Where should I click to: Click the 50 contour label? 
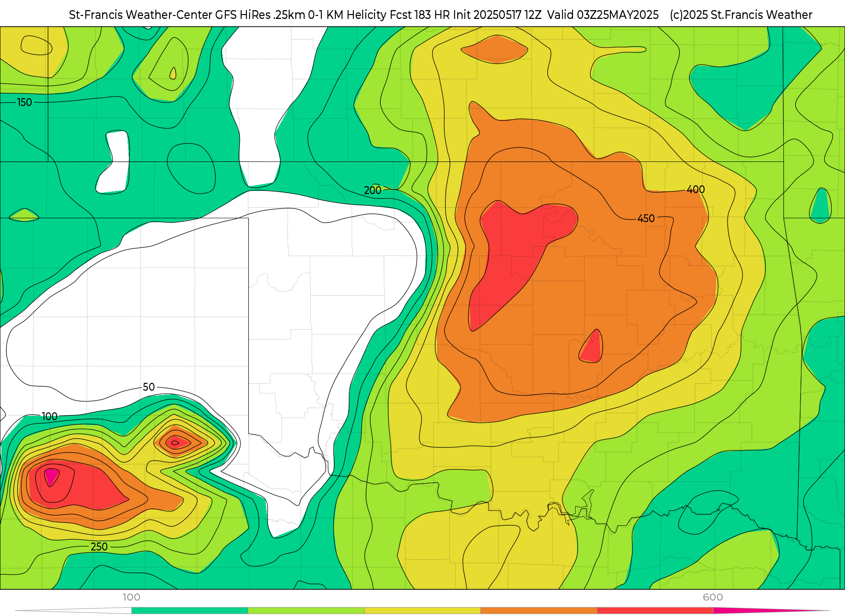coord(149,387)
